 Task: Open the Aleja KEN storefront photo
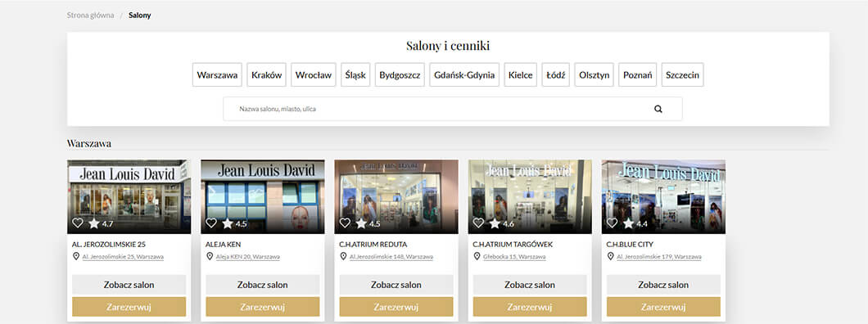click(262, 196)
